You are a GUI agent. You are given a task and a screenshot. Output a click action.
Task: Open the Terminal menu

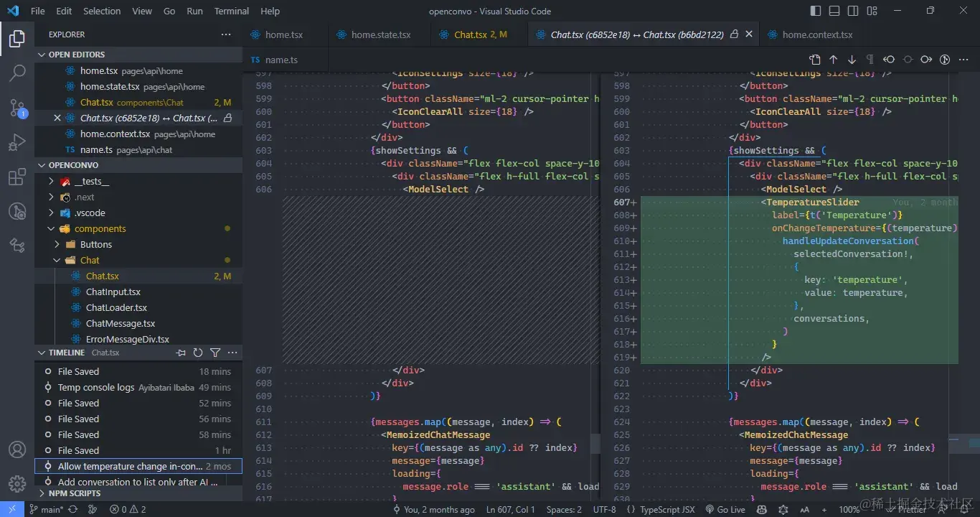pos(231,11)
